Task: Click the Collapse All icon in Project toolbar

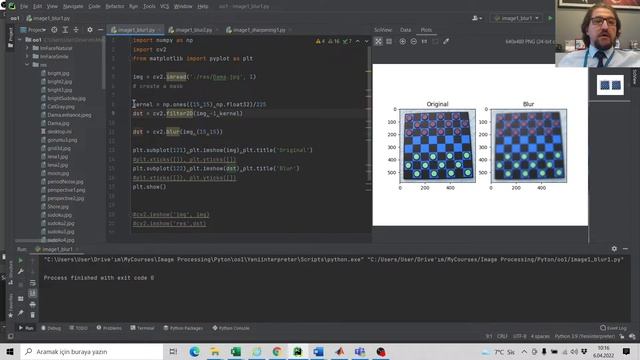Action: [x=76, y=30]
